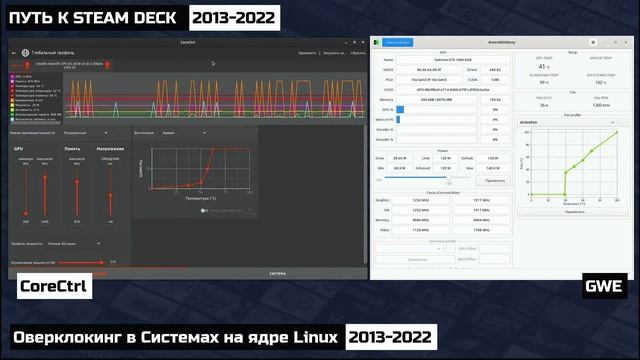Open the Fan profile dropdown in GreenWithEnvy

567,122
